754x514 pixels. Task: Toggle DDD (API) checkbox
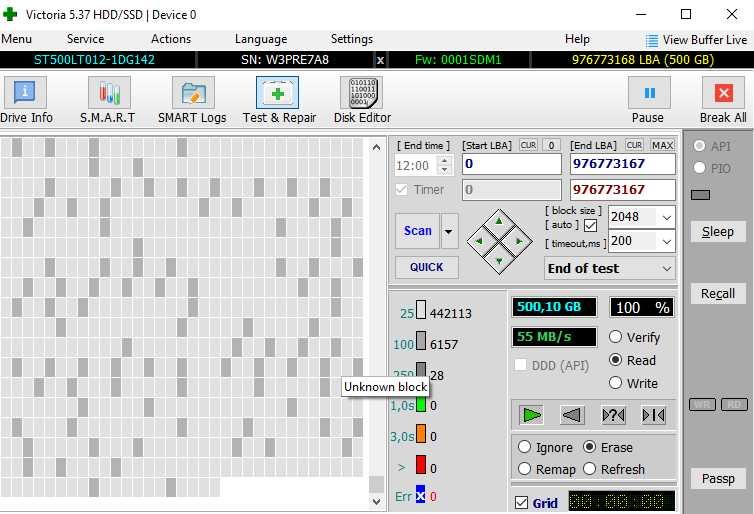[521, 364]
